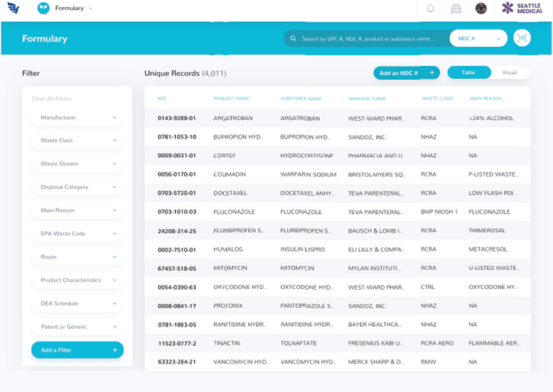Open the NDC # search type dropdown
Image resolution: width=553 pixels, height=392 pixels.
[x=478, y=38]
